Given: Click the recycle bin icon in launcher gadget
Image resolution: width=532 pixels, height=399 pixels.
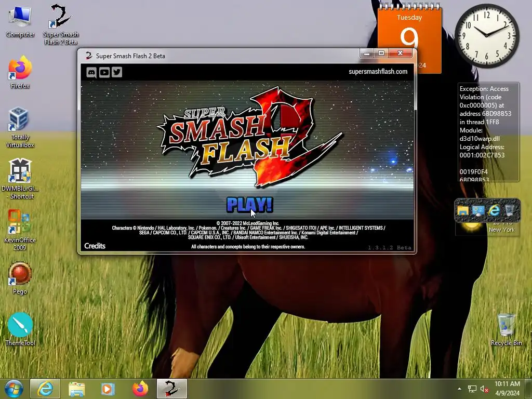Looking at the screenshot, I should click(x=510, y=210).
